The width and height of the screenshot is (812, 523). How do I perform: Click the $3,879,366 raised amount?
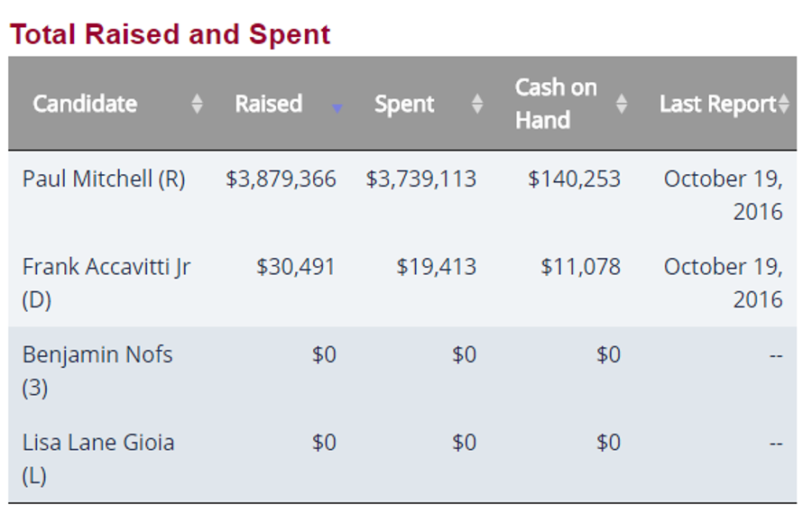click(x=281, y=179)
